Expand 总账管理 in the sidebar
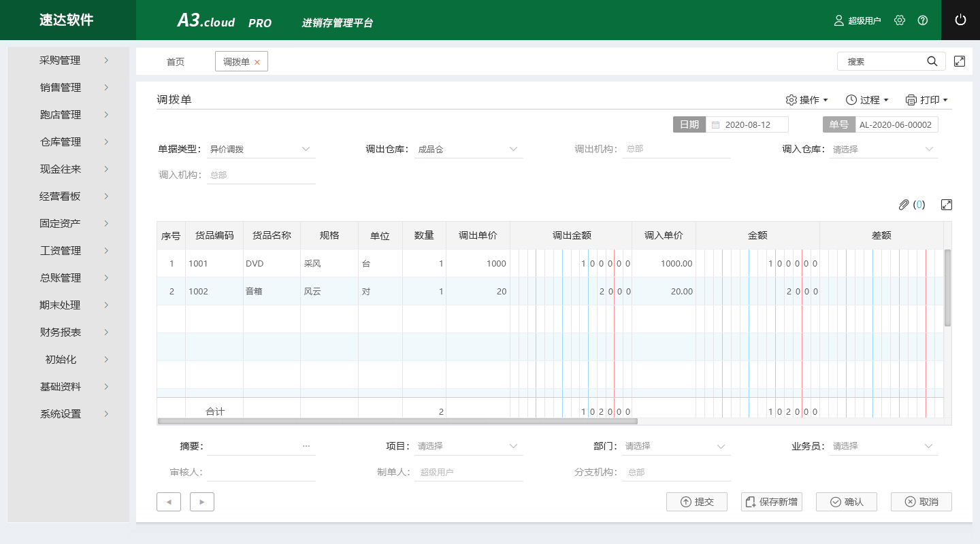 (x=68, y=278)
